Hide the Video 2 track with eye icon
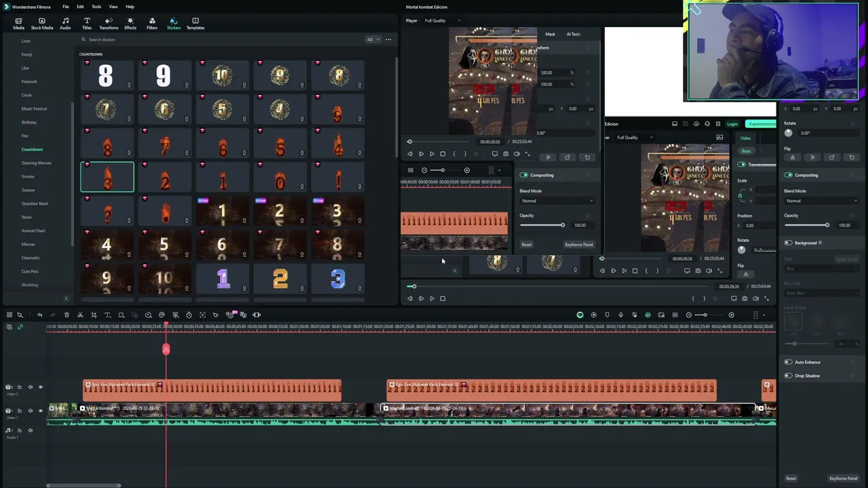This screenshot has height=488, width=868. pyautogui.click(x=41, y=387)
